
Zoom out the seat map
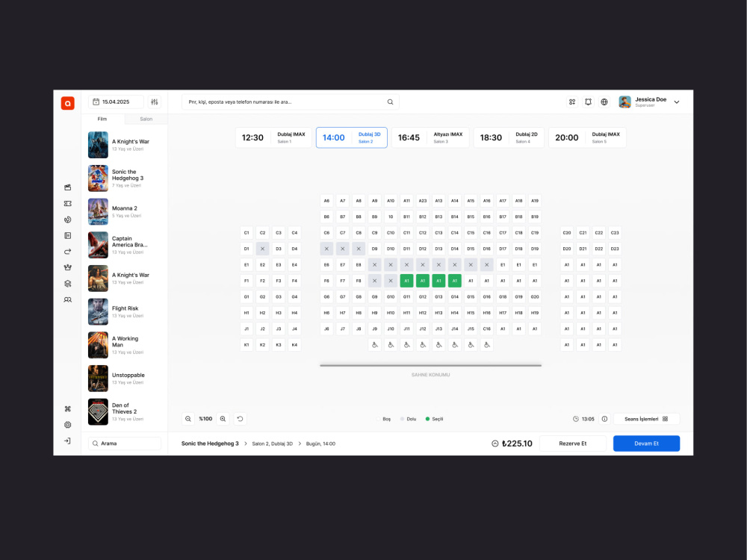click(188, 419)
